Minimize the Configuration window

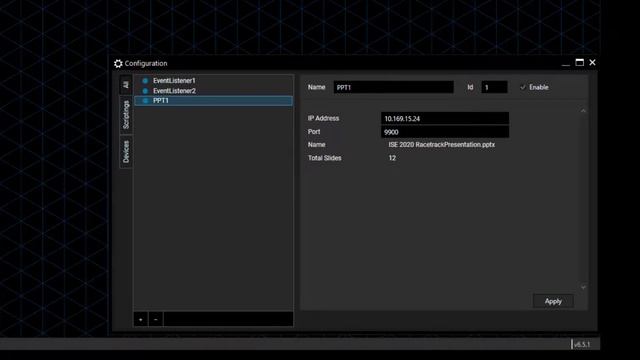tap(566, 63)
